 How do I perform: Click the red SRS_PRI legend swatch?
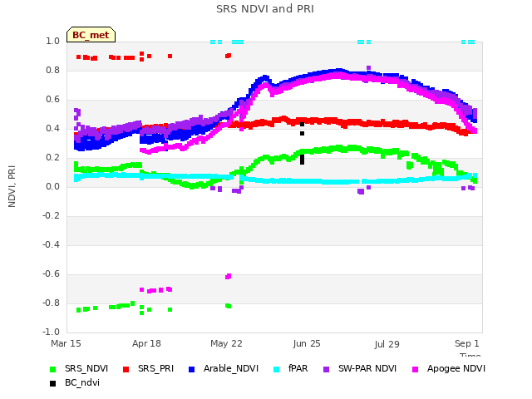[126, 369]
